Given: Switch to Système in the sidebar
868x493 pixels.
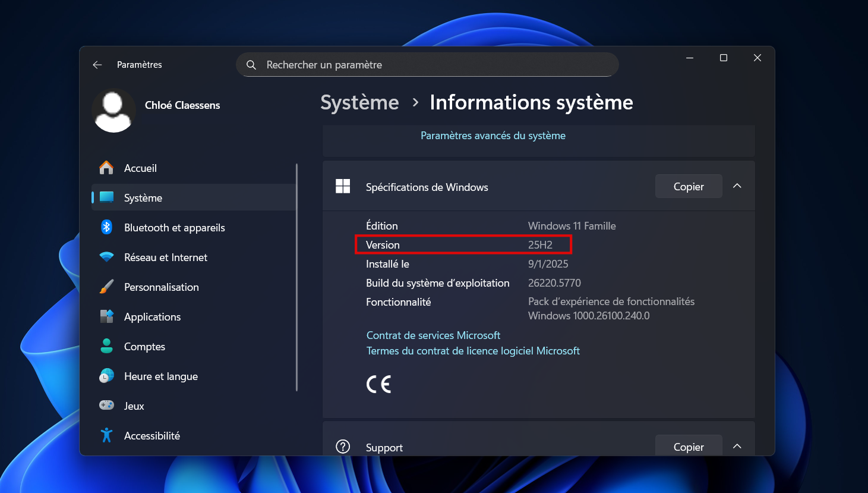Looking at the screenshot, I should point(144,197).
